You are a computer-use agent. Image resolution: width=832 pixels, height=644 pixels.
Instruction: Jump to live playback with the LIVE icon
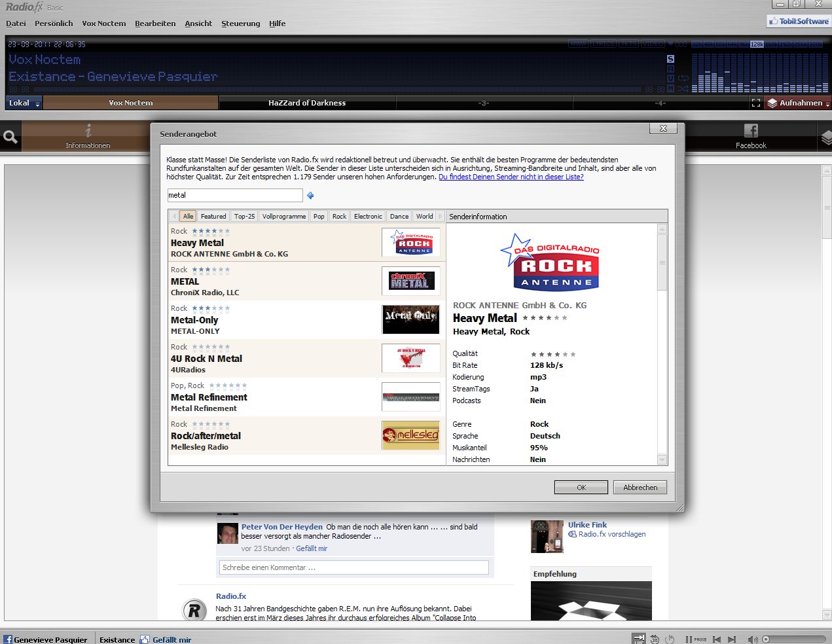point(638,639)
